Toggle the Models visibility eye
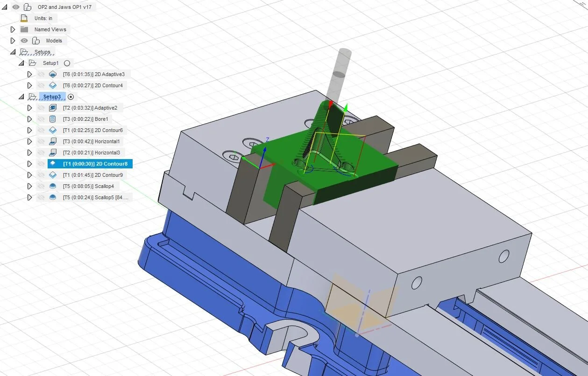Viewport: 588px width, 376px height. tap(24, 41)
